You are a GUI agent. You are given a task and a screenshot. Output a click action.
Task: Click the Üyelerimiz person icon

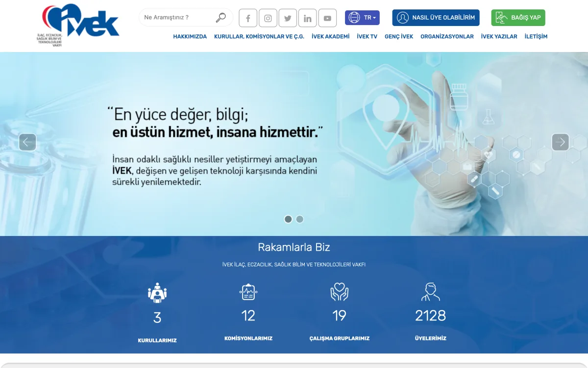point(431,292)
